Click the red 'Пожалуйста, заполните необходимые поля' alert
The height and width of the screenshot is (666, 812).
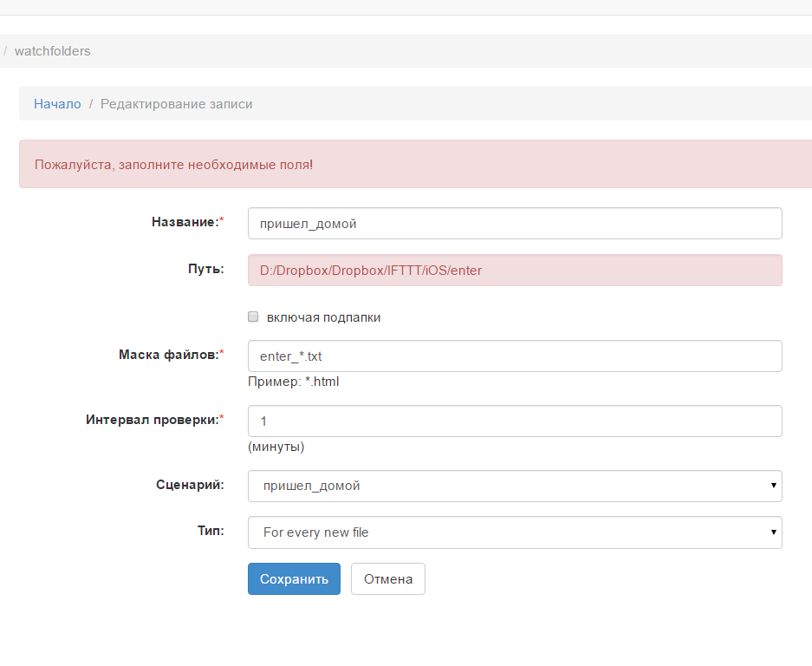click(x=347, y=164)
